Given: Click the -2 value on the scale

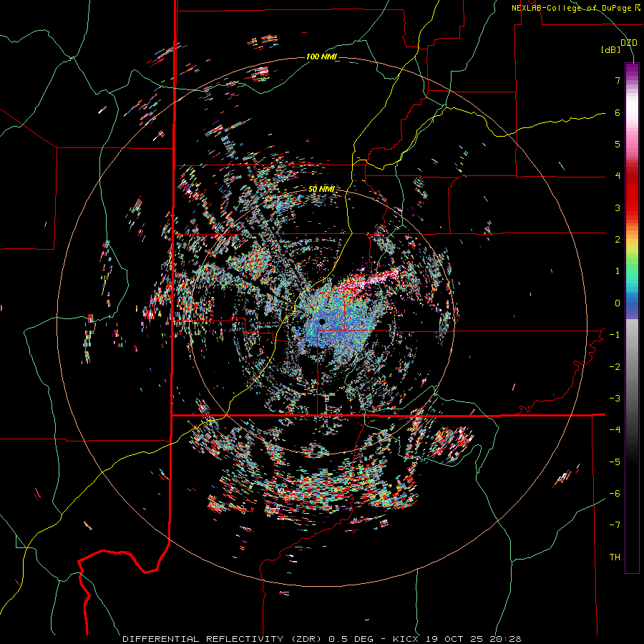Looking at the screenshot, I should coord(615,367).
